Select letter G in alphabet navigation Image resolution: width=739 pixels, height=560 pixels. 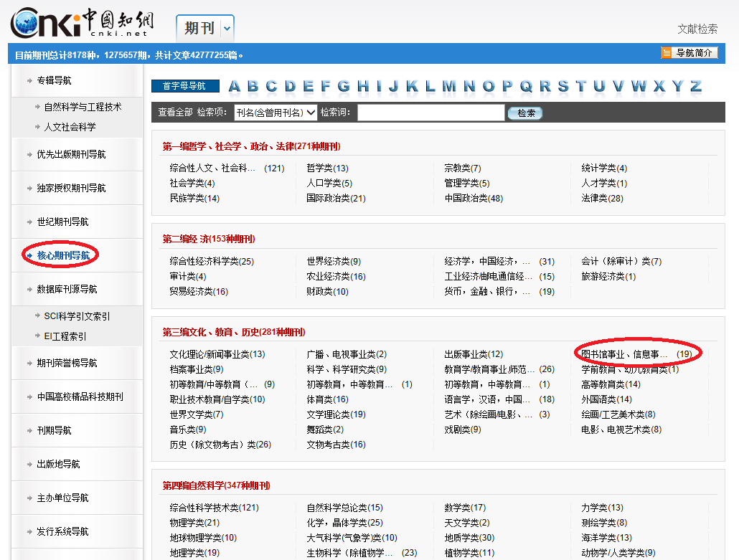pos(344,87)
